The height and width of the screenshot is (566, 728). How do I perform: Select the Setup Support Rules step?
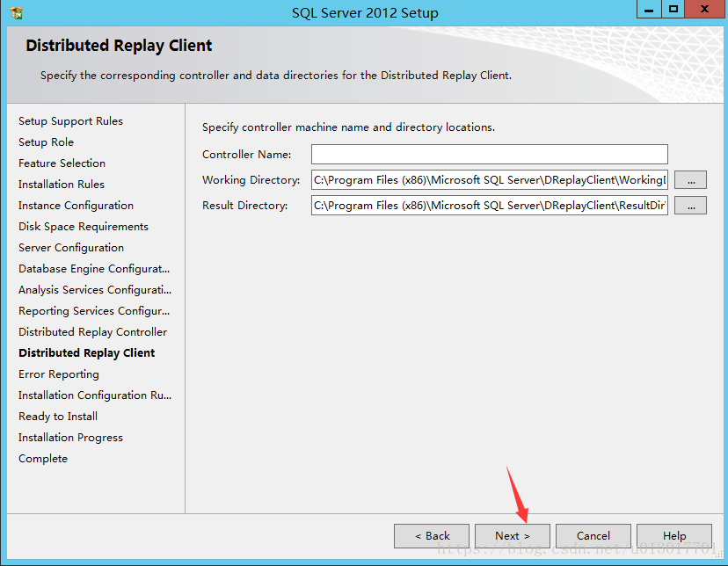70,121
